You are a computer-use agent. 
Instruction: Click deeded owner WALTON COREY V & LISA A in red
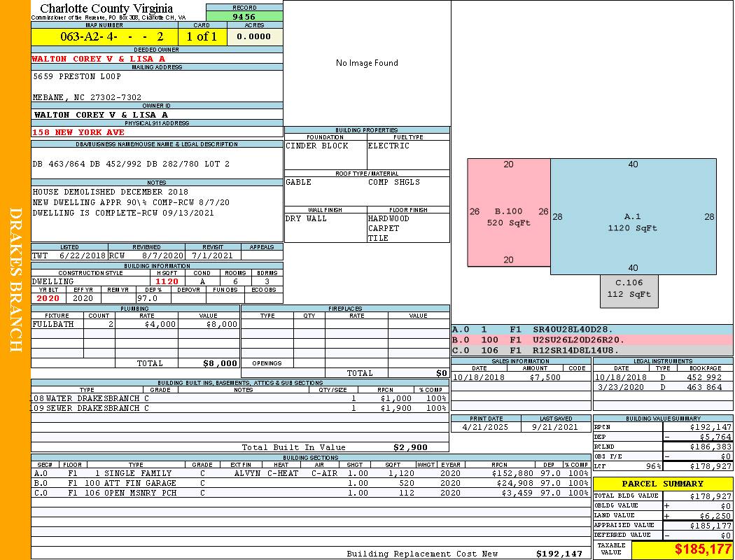(x=99, y=59)
